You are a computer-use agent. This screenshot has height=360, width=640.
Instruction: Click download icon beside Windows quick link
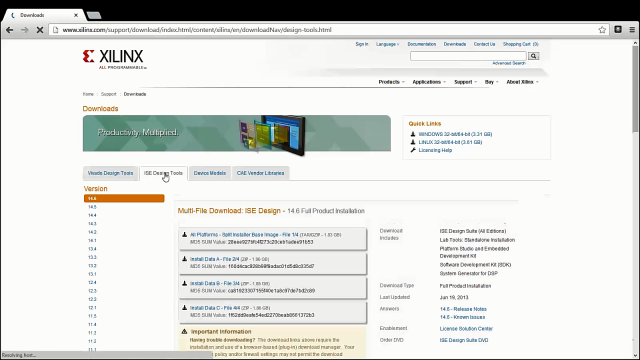coord(413,134)
